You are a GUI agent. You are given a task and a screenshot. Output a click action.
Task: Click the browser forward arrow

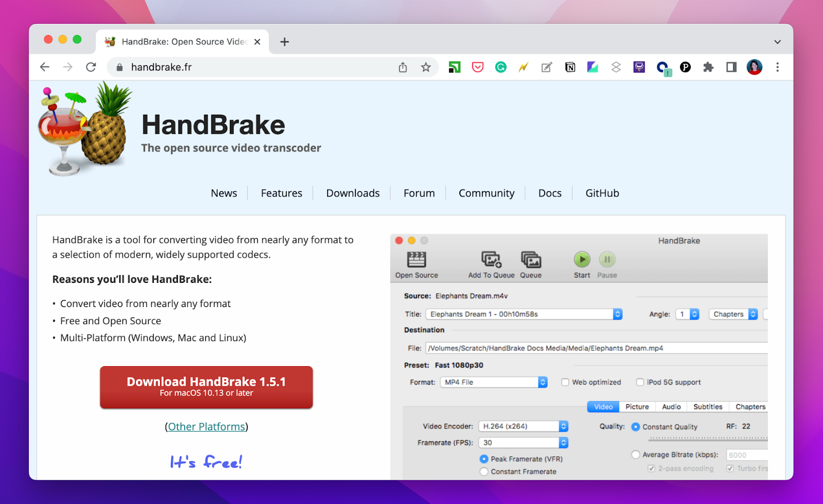(x=68, y=67)
